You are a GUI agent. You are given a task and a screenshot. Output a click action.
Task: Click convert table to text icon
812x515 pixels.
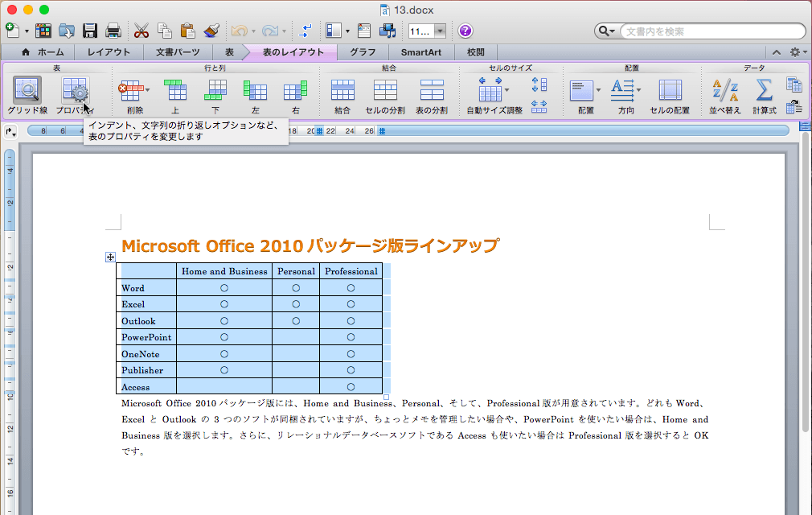[794, 107]
